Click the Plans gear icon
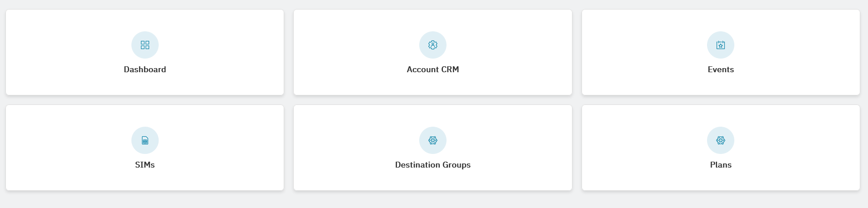 pyautogui.click(x=720, y=140)
